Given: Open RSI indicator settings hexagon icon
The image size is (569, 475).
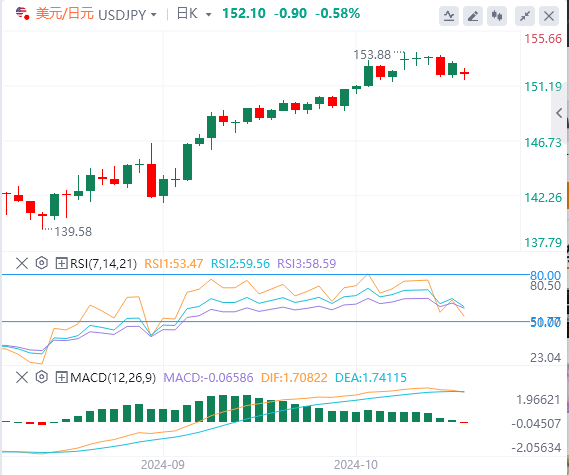Looking at the screenshot, I should [42, 263].
